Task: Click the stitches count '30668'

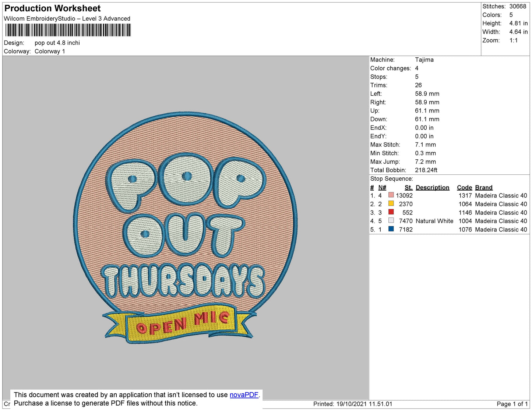Action: (x=518, y=6)
